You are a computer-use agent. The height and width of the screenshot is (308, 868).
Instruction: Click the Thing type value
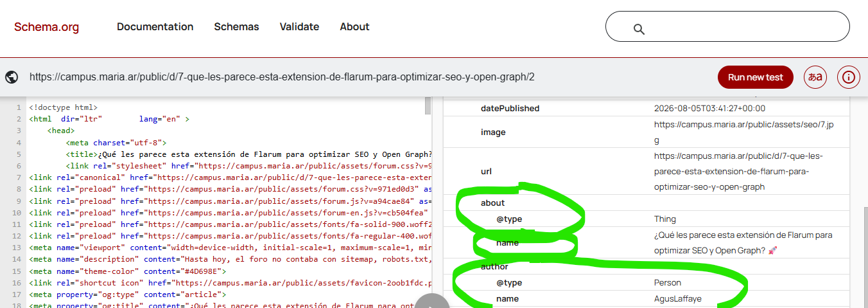pyautogui.click(x=665, y=219)
